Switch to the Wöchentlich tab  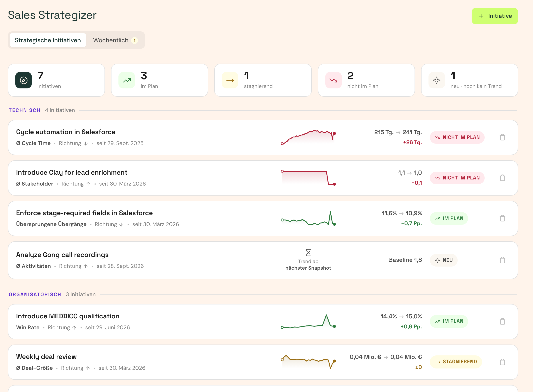point(115,40)
